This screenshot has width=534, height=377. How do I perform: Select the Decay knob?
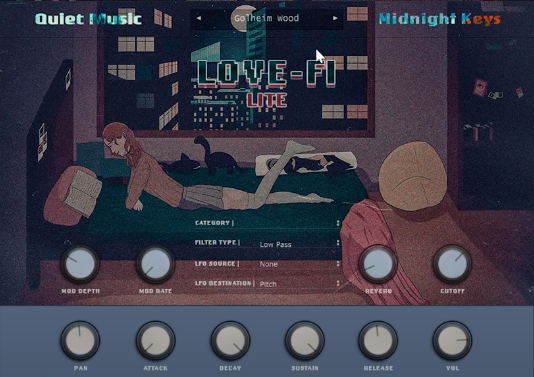pos(230,340)
